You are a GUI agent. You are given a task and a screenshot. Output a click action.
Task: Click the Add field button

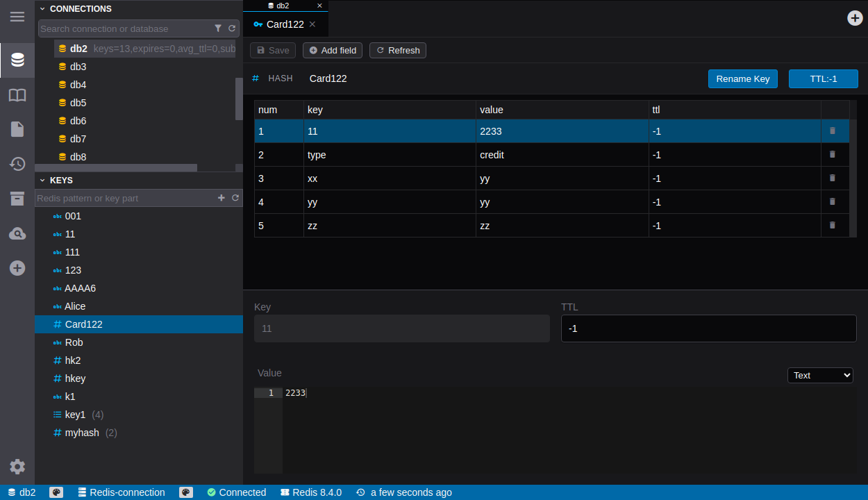[x=332, y=50]
